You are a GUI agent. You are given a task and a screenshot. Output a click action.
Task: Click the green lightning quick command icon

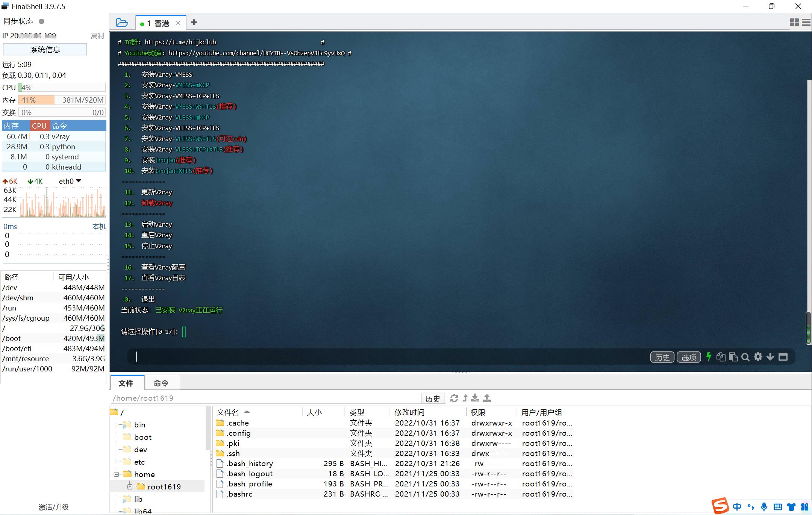709,357
